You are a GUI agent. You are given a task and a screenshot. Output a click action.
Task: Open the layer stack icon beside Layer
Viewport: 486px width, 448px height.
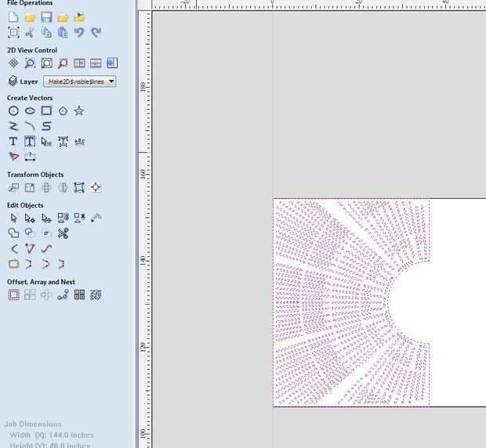point(13,81)
